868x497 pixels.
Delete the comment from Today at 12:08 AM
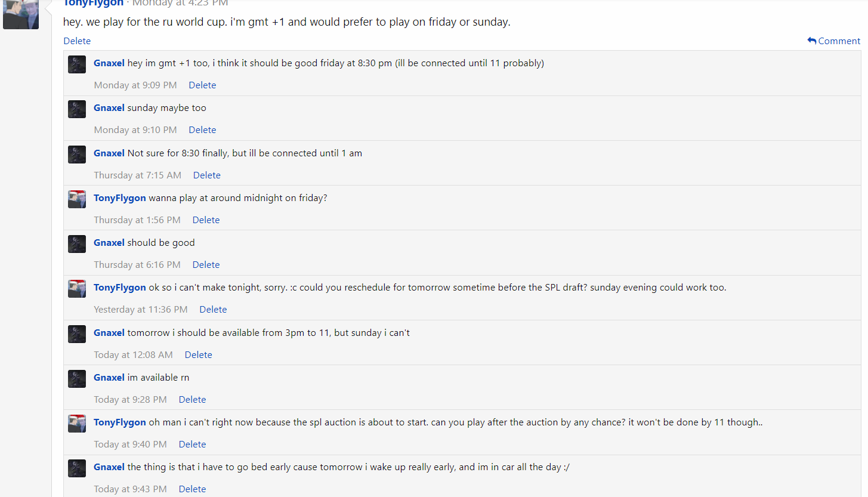click(198, 355)
